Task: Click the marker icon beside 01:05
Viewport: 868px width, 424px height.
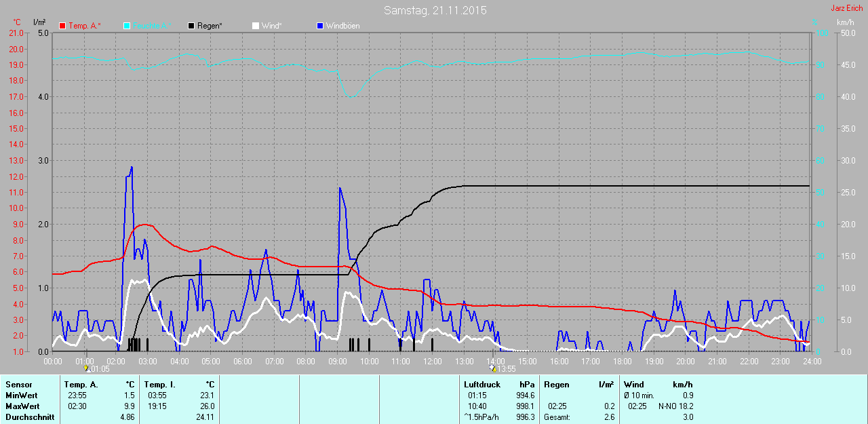Action: tap(87, 369)
